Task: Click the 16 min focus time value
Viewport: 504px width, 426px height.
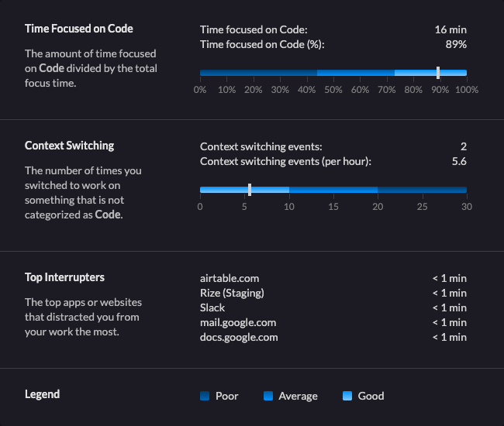Action: pyautogui.click(x=450, y=29)
